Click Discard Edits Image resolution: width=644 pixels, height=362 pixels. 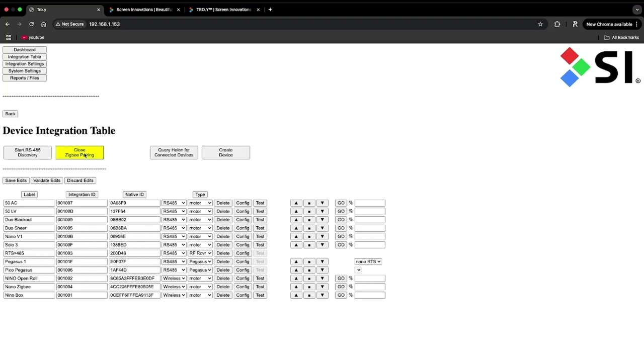click(80, 180)
